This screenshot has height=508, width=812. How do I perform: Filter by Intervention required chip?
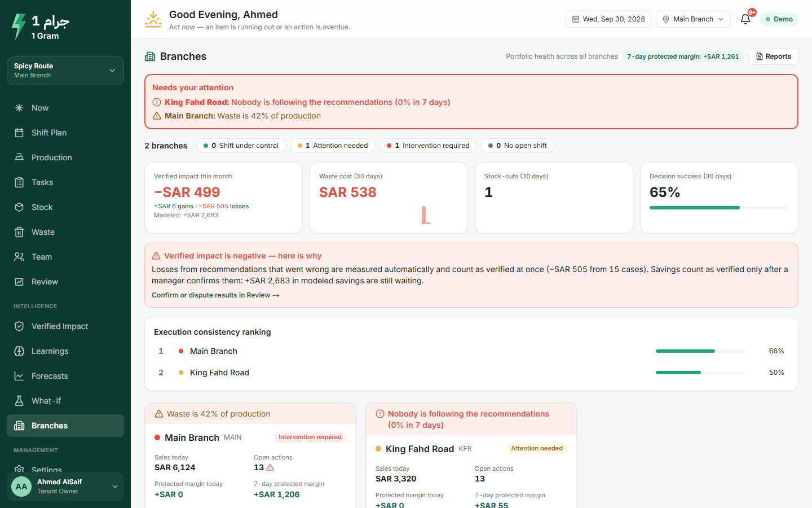pos(428,146)
